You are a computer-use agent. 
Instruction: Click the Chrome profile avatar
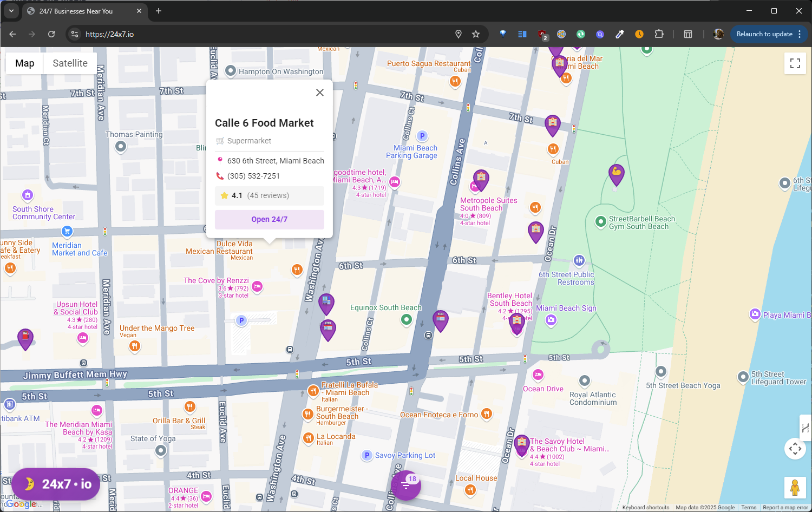[718, 34]
